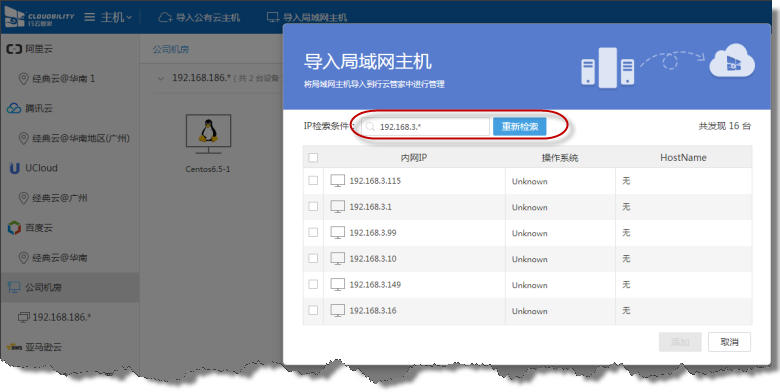Select 阿里云 in the sidebar

(x=39, y=49)
